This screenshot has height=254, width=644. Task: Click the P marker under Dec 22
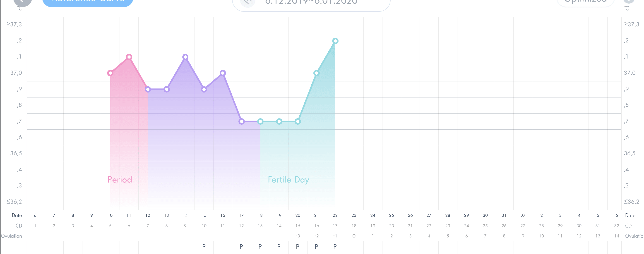coord(335,247)
